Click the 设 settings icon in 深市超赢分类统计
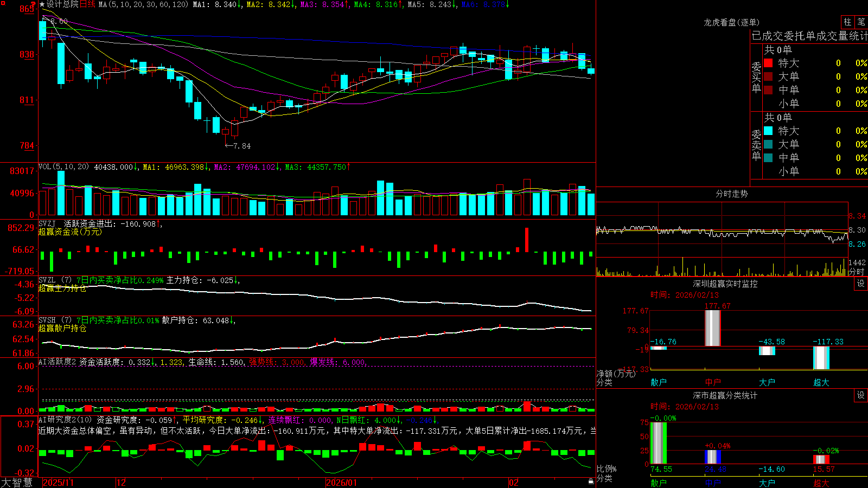Image resolution: width=868 pixels, height=488 pixels. 861,395
